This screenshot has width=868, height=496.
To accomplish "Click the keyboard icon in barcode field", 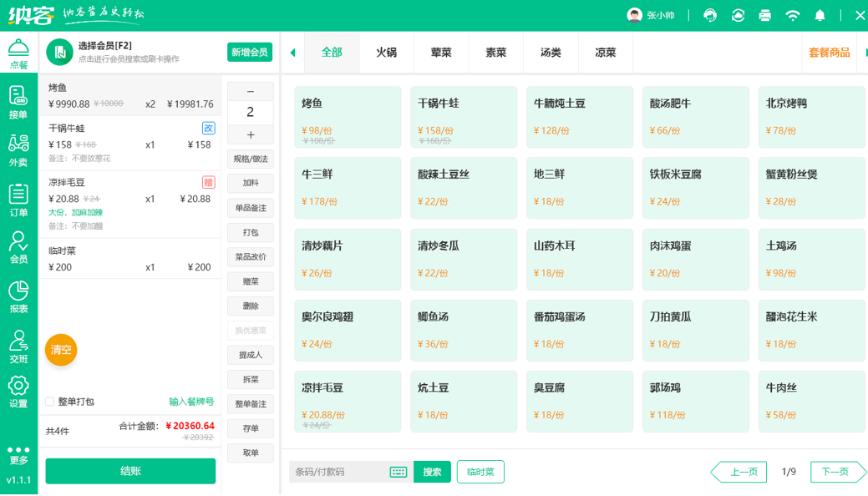I will click(398, 472).
